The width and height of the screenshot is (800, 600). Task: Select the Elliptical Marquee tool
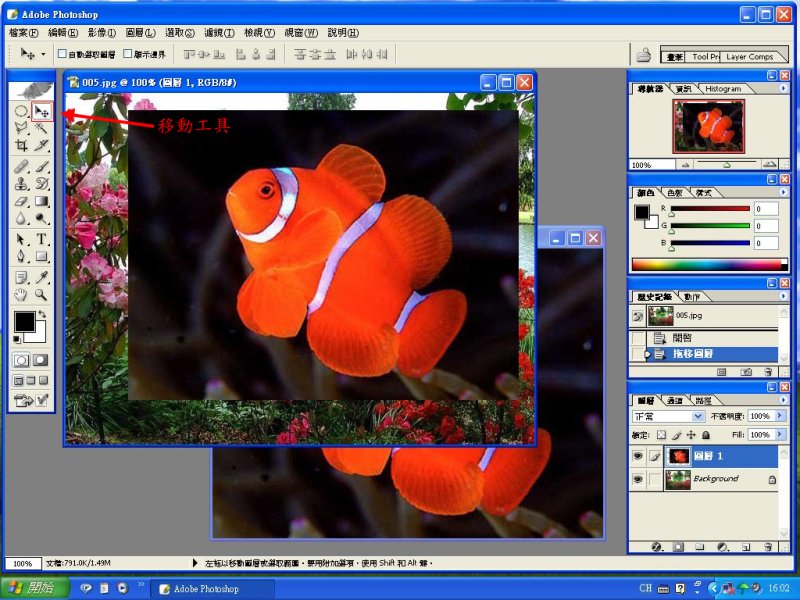21,111
